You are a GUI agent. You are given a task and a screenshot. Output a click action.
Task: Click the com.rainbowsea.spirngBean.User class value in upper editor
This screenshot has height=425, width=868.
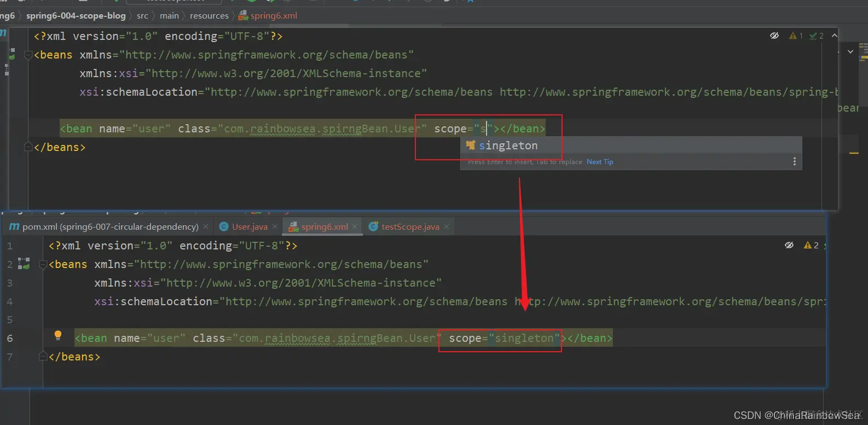tap(322, 129)
